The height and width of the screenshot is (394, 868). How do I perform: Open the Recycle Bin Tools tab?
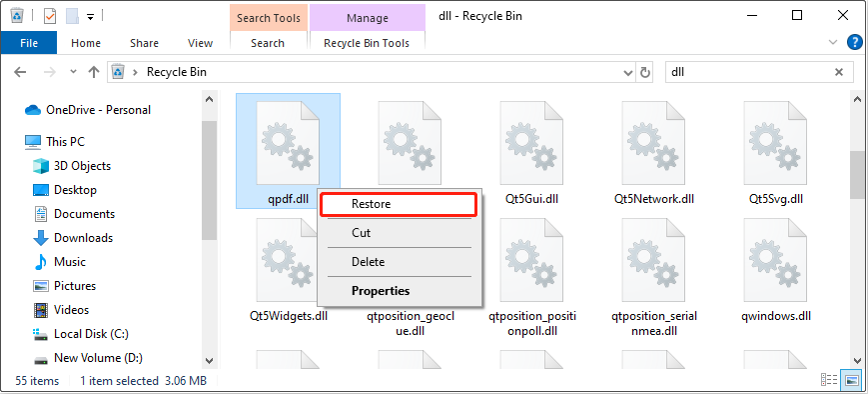click(367, 43)
